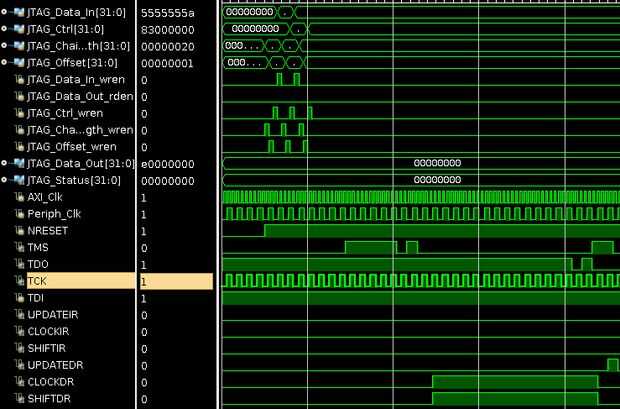620x409 pixels.
Task: Click the UPDATEDR signal icon
Action: point(19,365)
